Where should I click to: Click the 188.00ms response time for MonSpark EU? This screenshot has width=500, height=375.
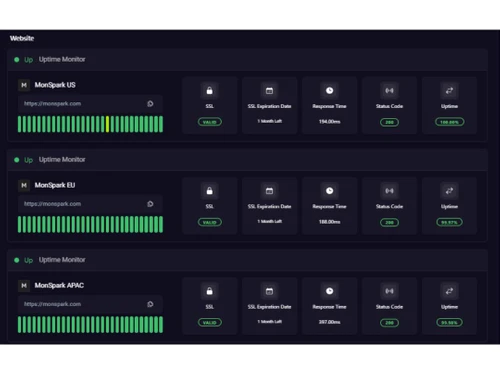pos(329,222)
